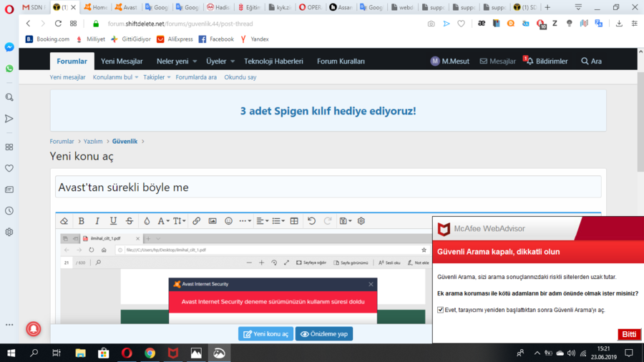Toggle bold formatting in editor toolbar
The height and width of the screenshot is (362, 644).
coord(82,221)
